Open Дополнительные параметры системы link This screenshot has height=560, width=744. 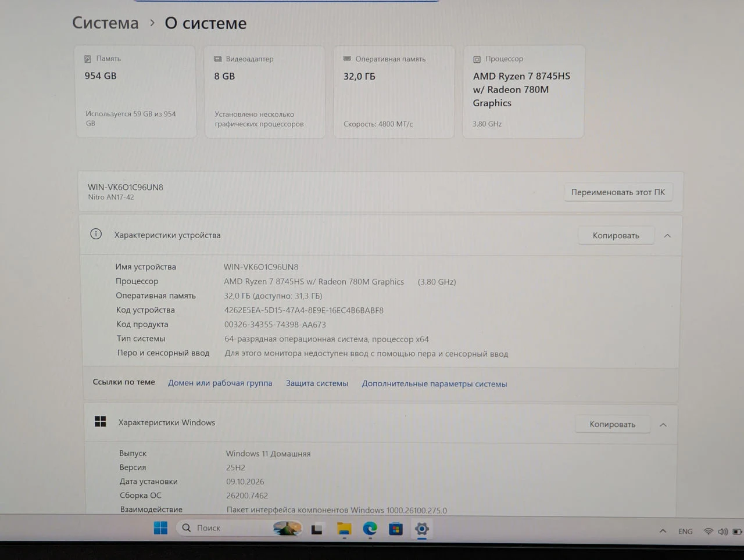coord(434,384)
